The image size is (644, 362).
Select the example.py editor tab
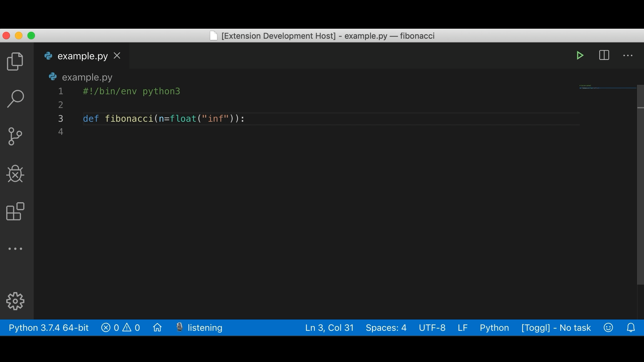pos(82,56)
